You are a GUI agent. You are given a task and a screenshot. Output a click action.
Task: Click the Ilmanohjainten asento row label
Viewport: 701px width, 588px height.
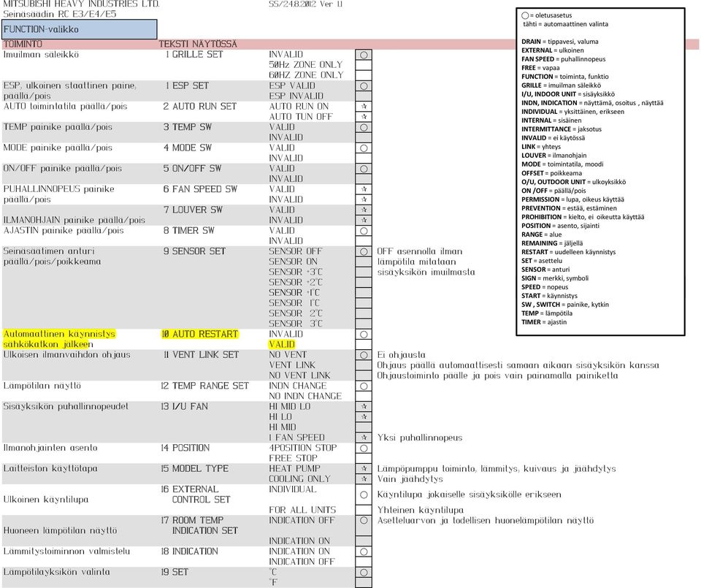50,448
